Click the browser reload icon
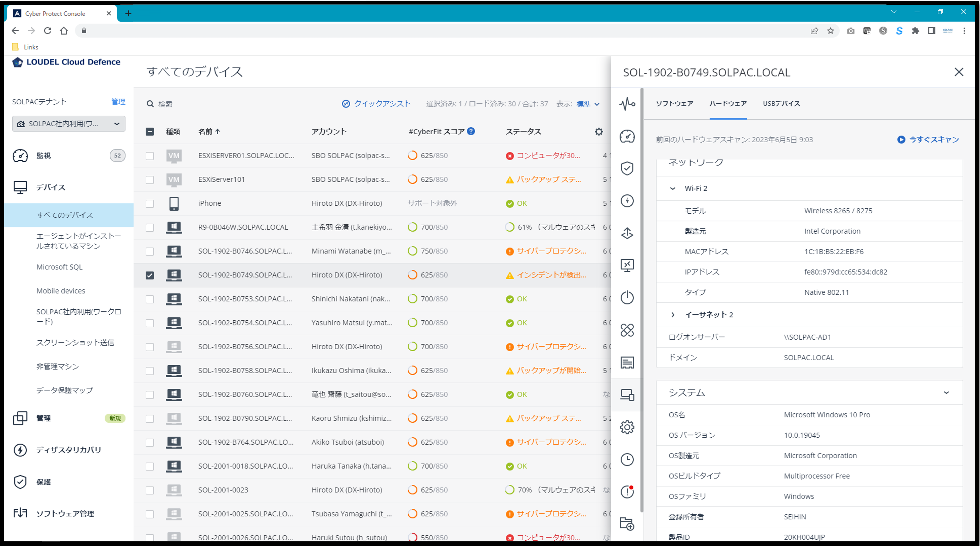Image resolution: width=980 pixels, height=546 pixels. tap(47, 30)
